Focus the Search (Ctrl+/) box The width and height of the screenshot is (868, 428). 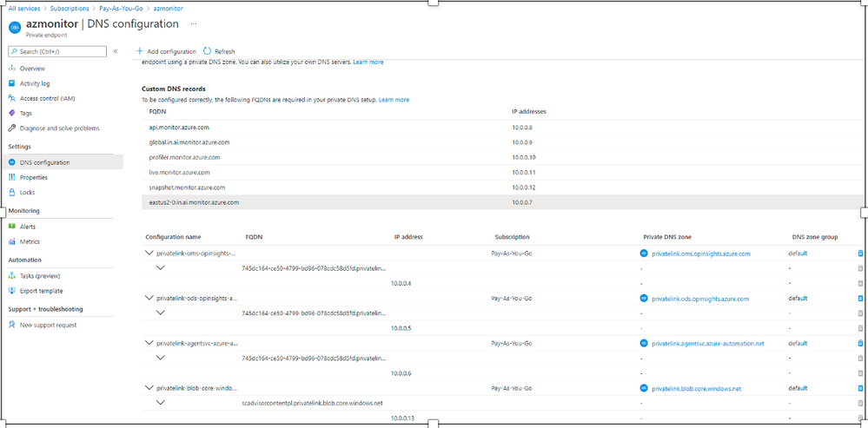pyautogui.click(x=57, y=51)
